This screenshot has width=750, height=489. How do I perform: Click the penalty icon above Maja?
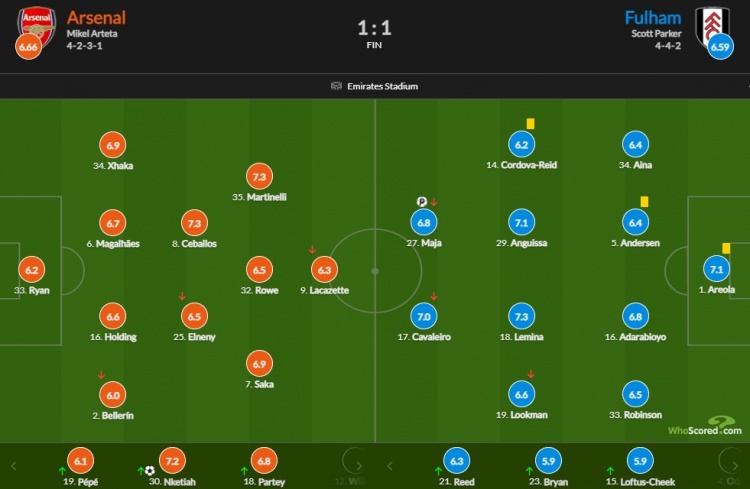point(421,201)
